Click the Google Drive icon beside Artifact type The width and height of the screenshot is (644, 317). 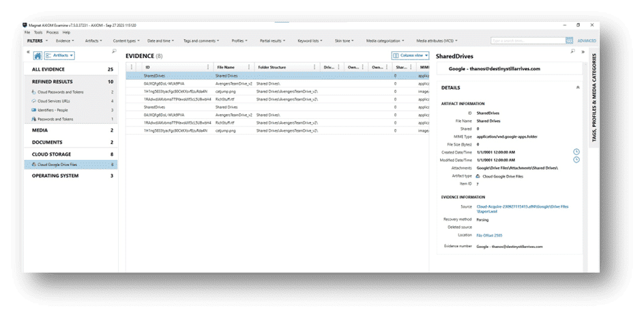(x=478, y=176)
